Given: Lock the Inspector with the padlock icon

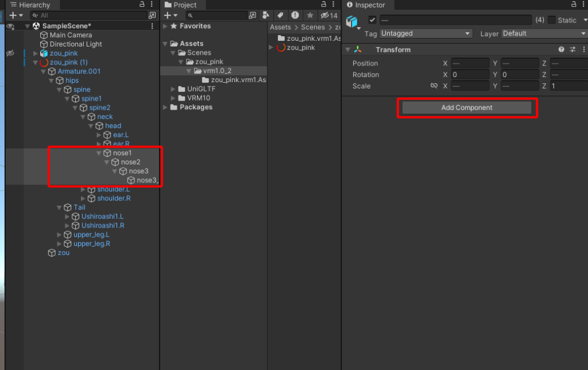Looking at the screenshot, I should [x=574, y=5].
